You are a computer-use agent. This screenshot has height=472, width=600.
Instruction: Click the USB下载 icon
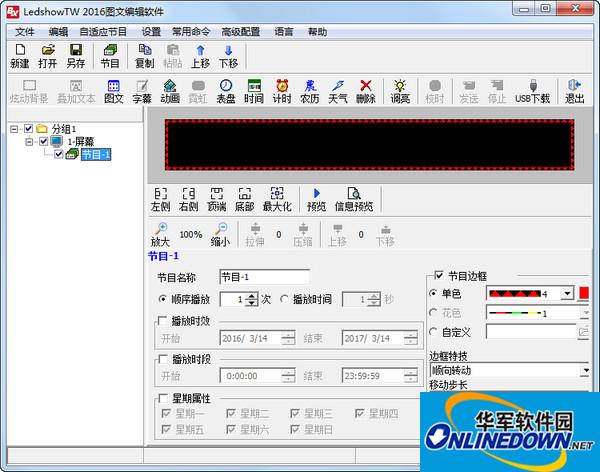coord(533,91)
